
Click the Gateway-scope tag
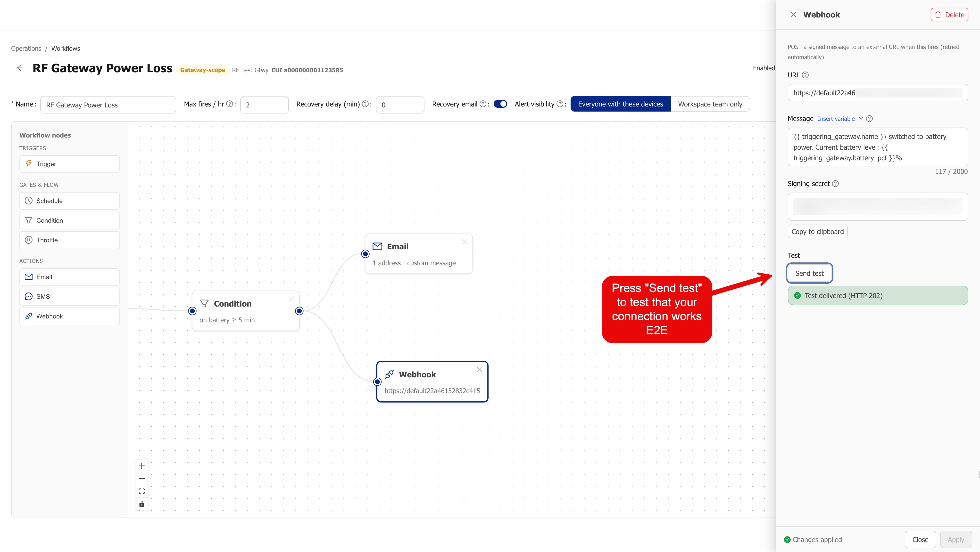[x=202, y=70]
